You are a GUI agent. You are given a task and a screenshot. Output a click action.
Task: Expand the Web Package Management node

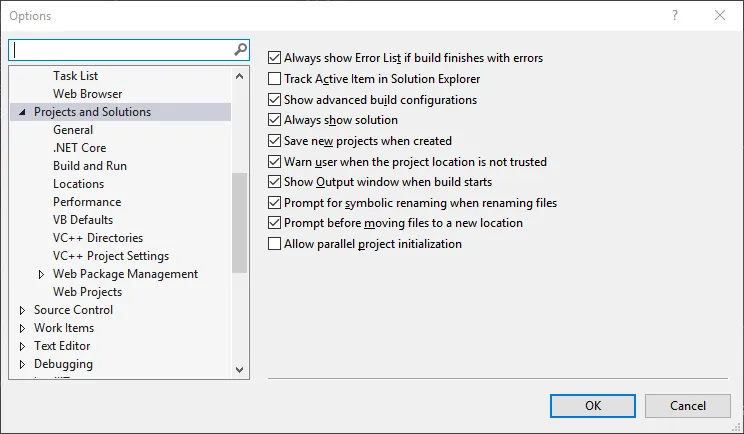coord(41,274)
